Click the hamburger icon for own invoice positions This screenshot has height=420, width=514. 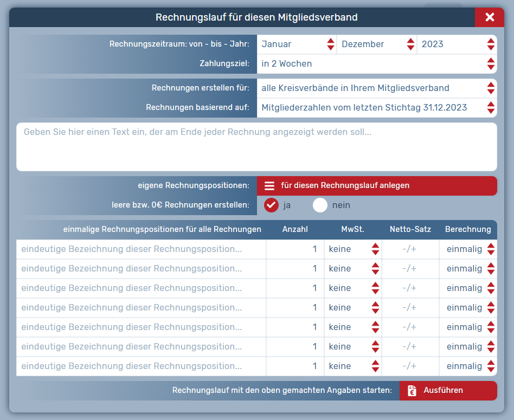click(269, 185)
